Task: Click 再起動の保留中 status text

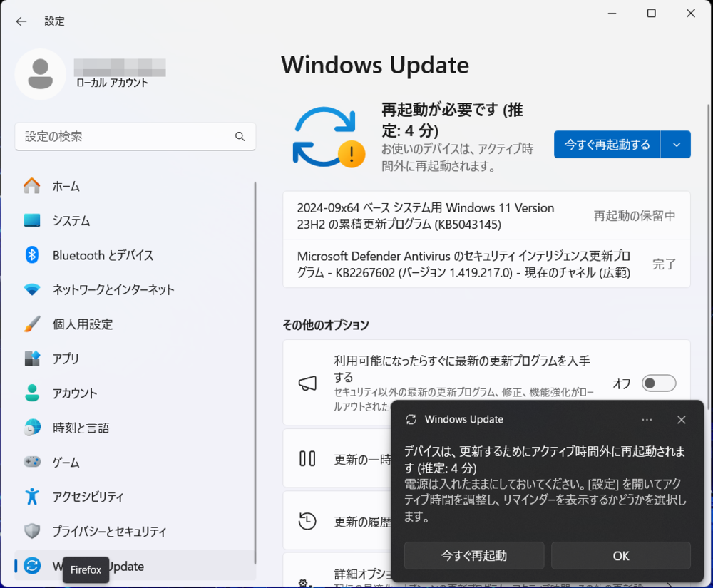Action: tap(635, 216)
